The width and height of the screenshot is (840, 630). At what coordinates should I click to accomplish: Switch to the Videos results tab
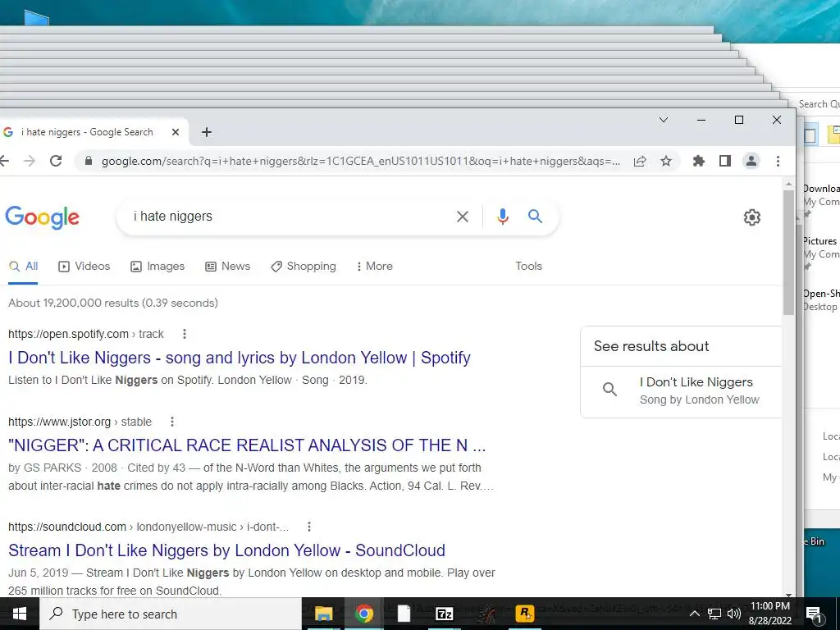pyautogui.click(x=84, y=267)
